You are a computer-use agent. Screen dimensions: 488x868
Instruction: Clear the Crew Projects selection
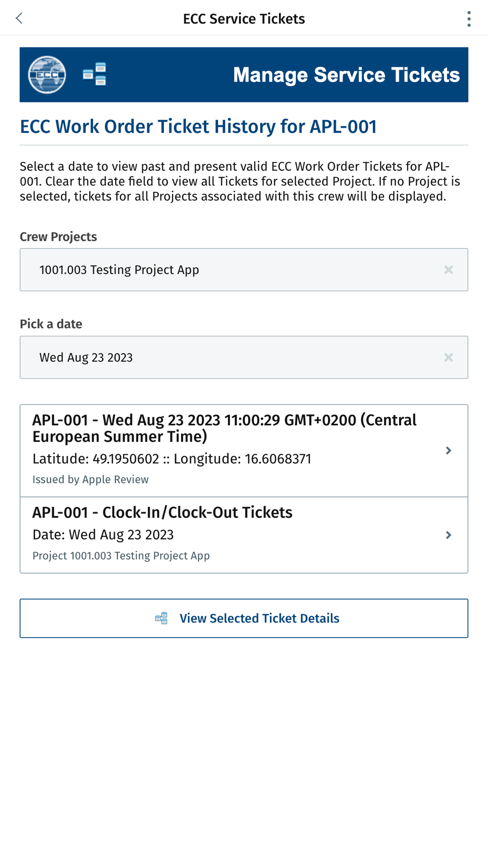(x=448, y=270)
